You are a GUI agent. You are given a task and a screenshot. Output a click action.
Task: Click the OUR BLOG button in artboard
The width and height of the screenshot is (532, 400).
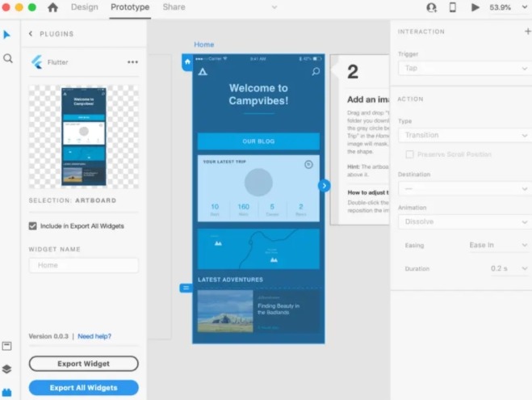[x=258, y=141]
